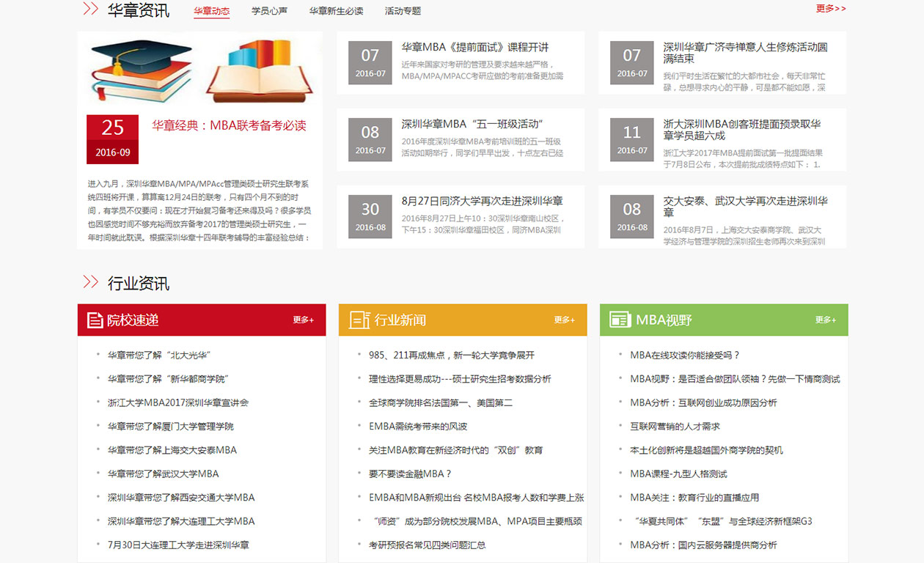Click the 30 2016-08 date badge
The image size is (924, 563).
pyautogui.click(x=370, y=216)
